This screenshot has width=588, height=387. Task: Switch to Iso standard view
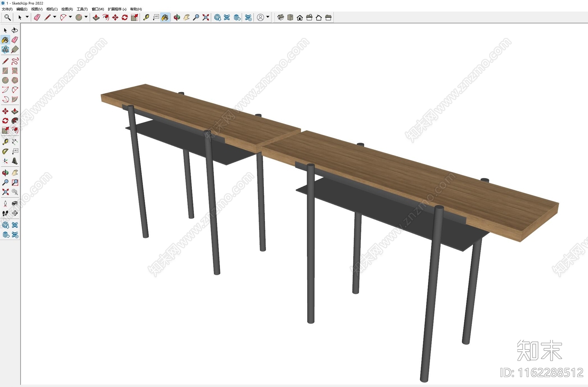(x=281, y=17)
